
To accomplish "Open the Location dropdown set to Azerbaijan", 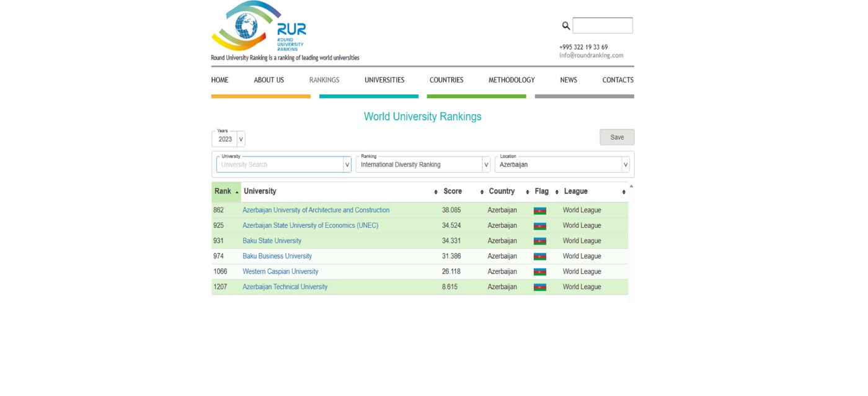I will coord(625,165).
